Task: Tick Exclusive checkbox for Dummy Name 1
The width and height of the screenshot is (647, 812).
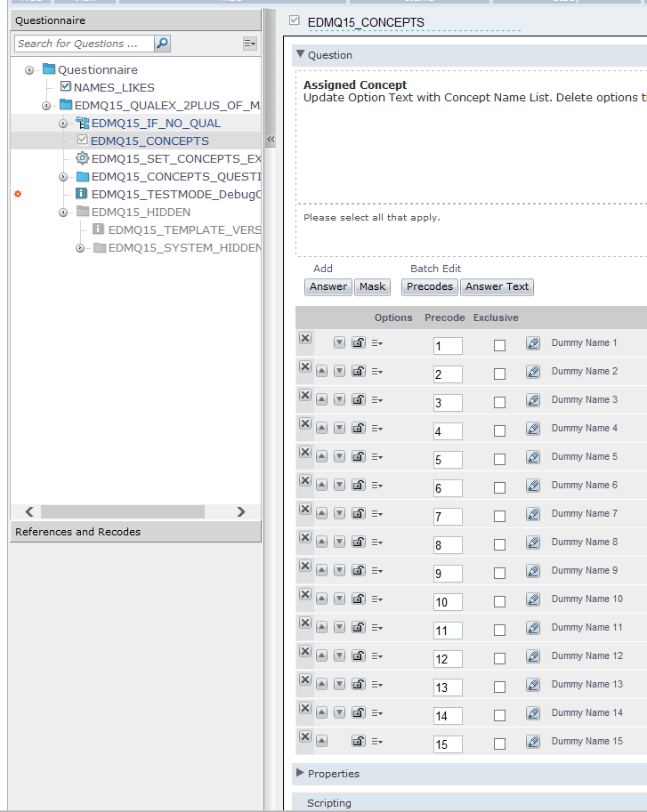Action: tap(499, 345)
